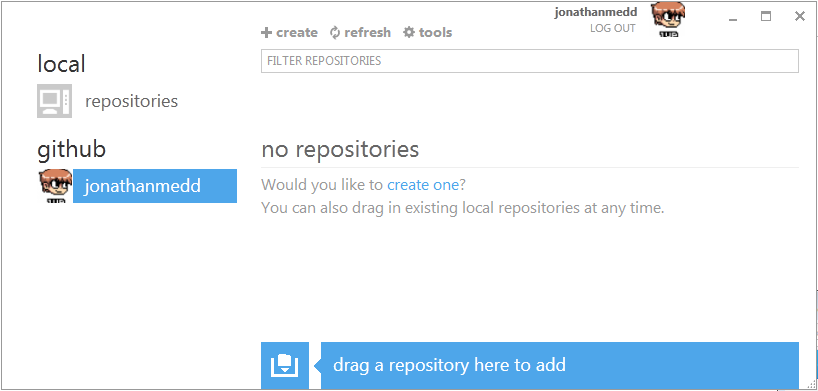
Task: Select local repositories in sidebar
Action: tap(131, 101)
